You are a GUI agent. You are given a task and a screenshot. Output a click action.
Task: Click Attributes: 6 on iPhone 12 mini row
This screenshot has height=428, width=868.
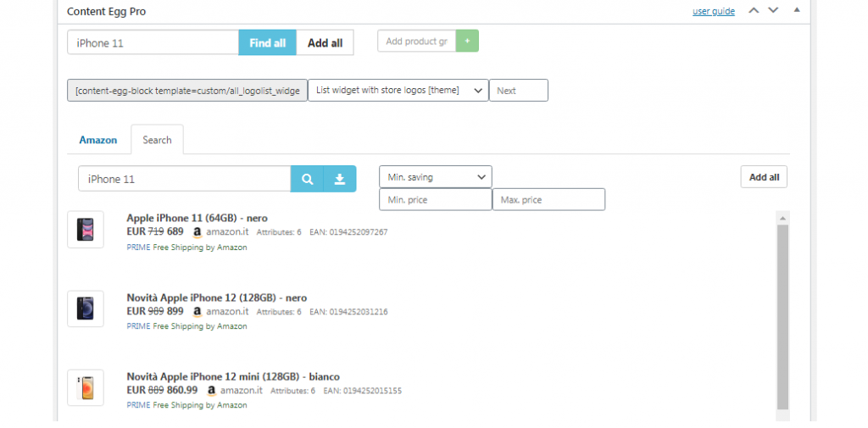292,391
